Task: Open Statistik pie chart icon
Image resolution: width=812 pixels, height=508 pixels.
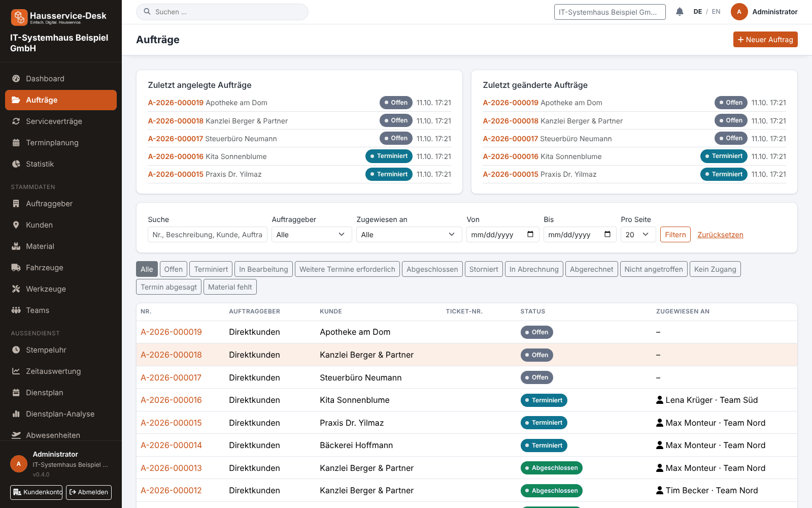Action: click(x=16, y=164)
